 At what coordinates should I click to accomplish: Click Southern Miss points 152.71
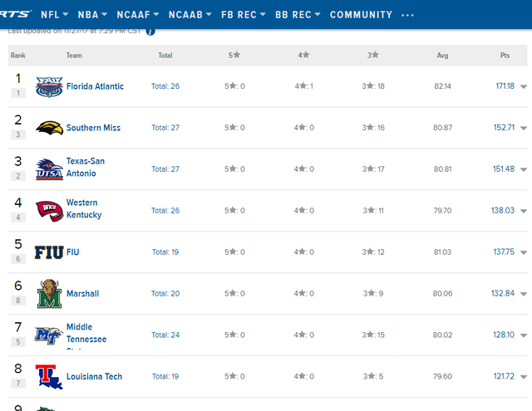click(x=504, y=127)
